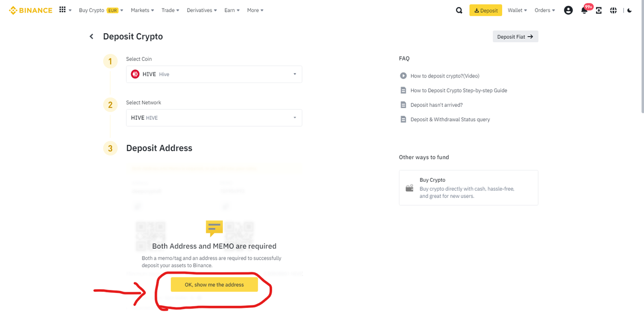The height and width of the screenshot is (313, 644).
Task: Open the Wallet dropdown in header
Action: 517,10
